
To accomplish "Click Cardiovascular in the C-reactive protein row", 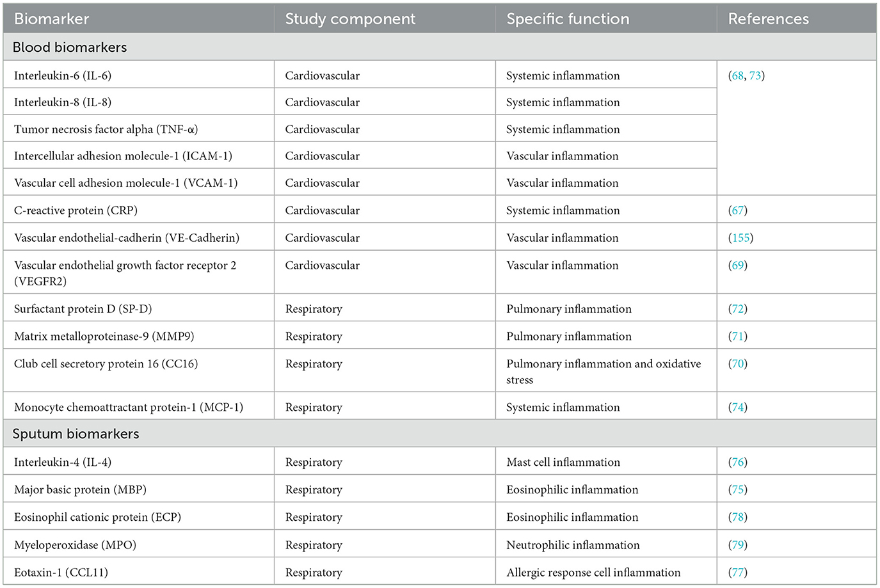I will coord(323,211).
